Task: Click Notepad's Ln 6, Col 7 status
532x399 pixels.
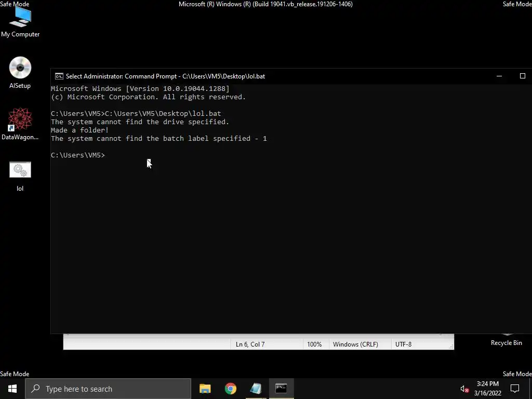Action: point(250,344)
